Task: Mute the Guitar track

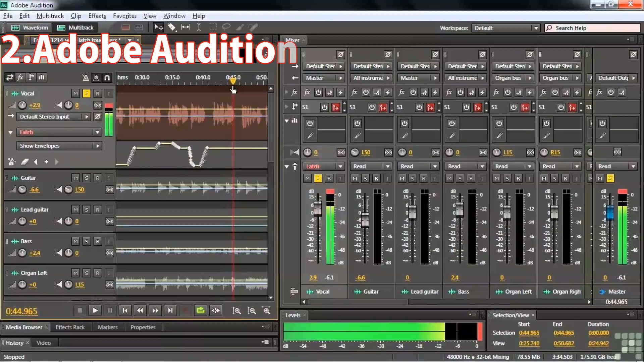Action: (75, 178)
